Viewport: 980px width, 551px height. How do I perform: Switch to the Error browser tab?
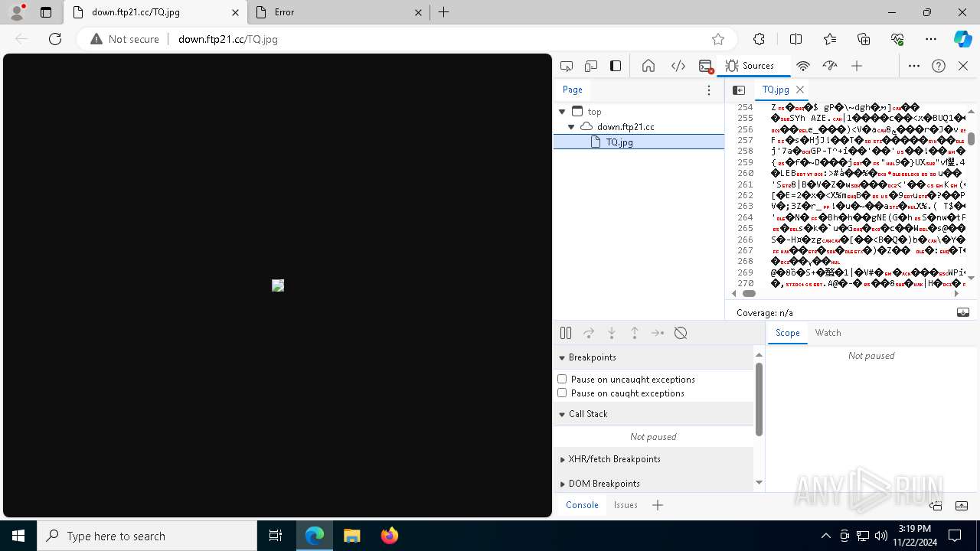point(340,12)
